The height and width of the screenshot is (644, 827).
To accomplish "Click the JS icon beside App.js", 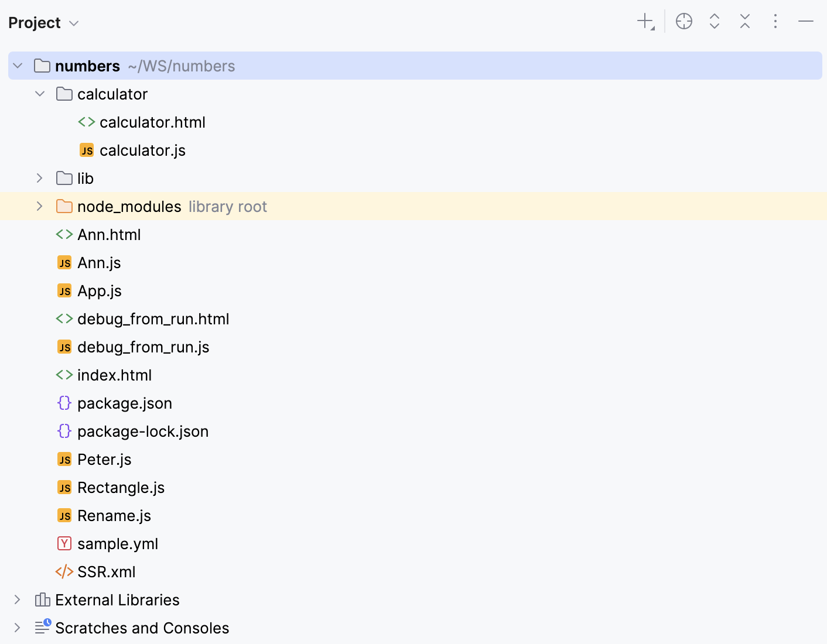I will 64,290.
